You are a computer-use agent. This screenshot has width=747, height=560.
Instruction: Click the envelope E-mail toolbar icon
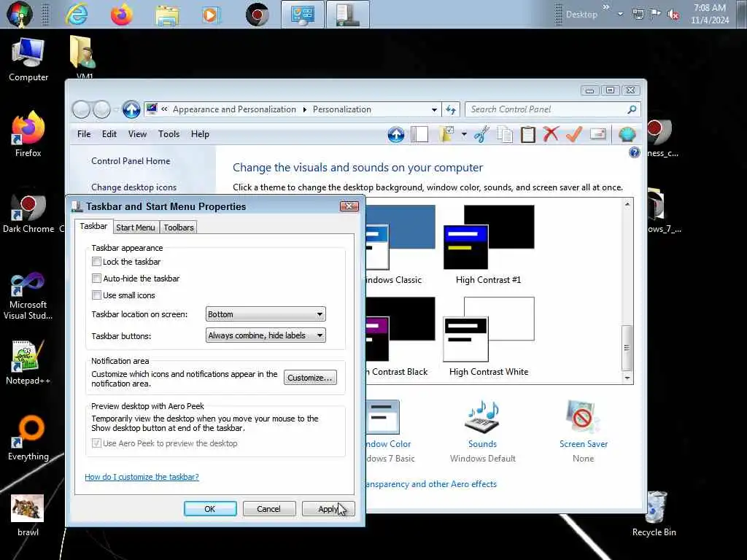coord(598,134)
